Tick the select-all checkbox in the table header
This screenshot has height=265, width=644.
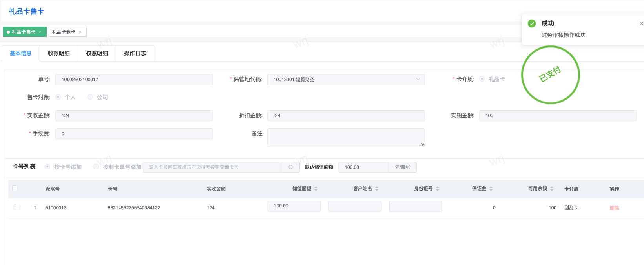(x=15, y=188)
